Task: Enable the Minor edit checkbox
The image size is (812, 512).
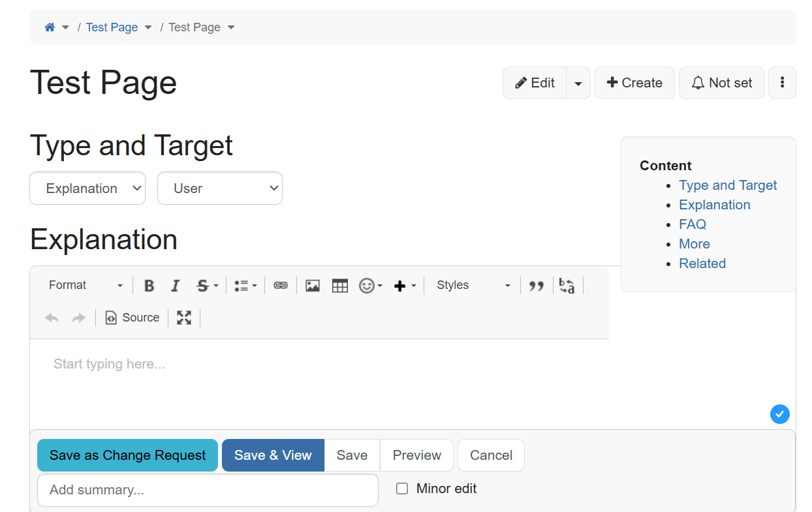Action: point(402,489)
